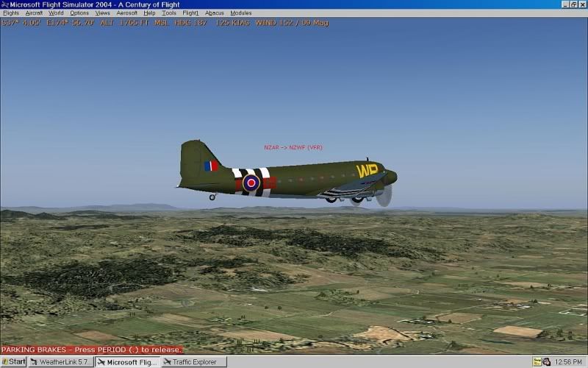Open the Help menu
588x368 pixels.
pyautogui.click(x=149, y=13)
